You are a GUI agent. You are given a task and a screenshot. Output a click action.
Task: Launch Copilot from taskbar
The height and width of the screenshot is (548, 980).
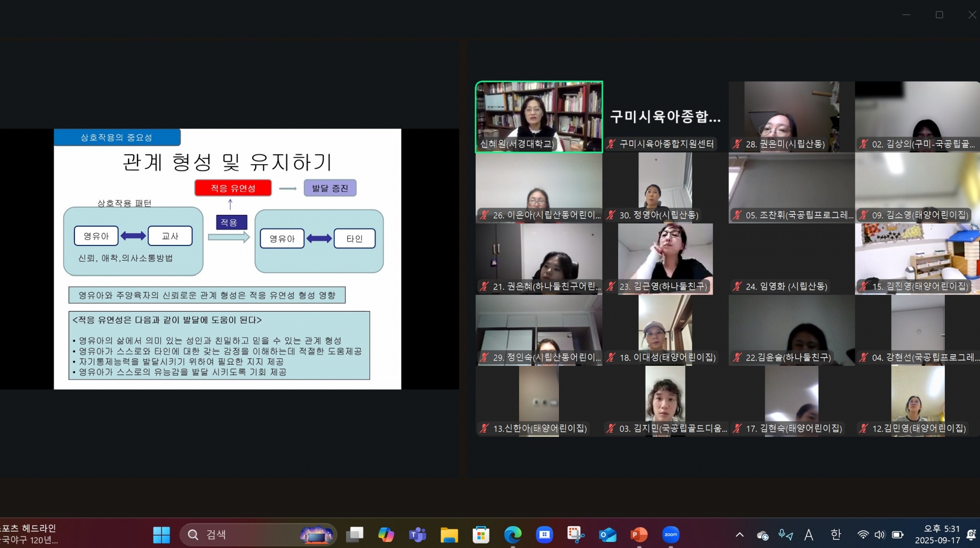point(386,534)
